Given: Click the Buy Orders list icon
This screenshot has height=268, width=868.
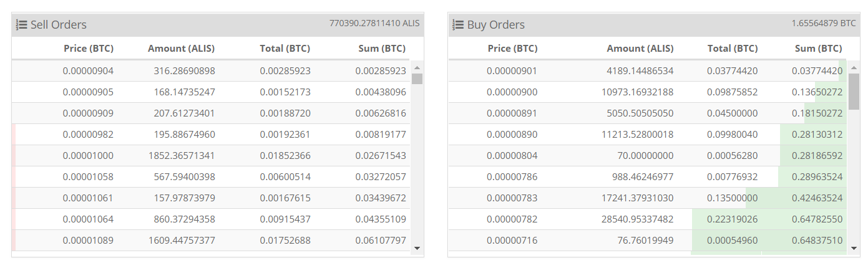Looking at the screenshot, I should point(458,25).
